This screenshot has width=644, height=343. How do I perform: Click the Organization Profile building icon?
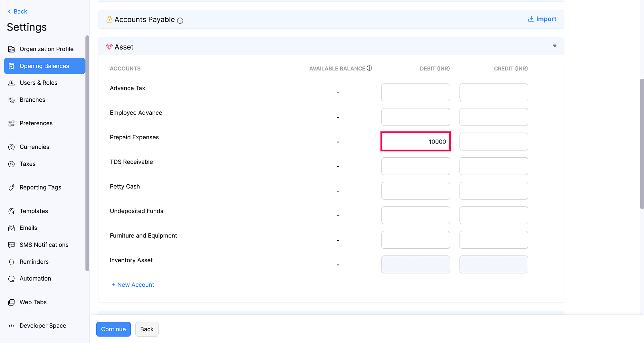click(12, 49)
